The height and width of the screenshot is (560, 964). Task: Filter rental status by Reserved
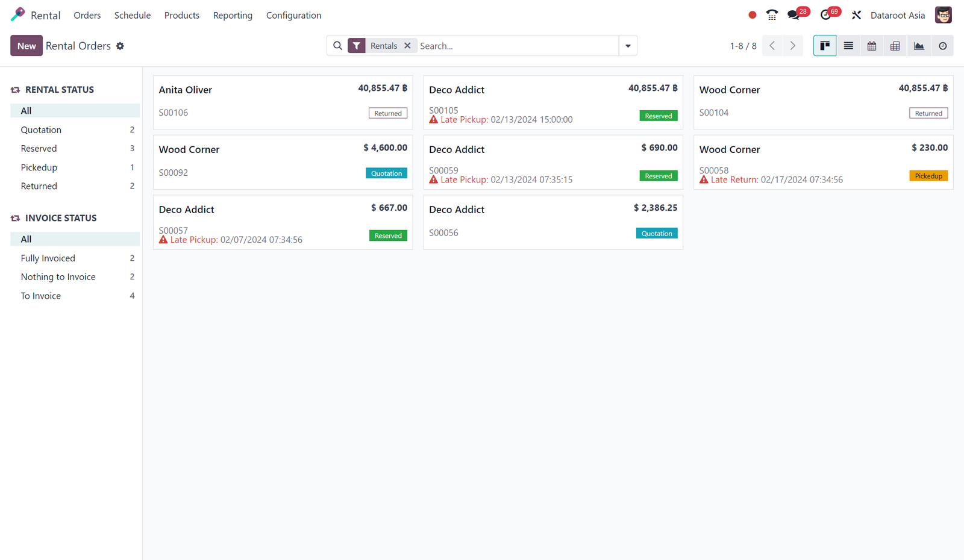tap(75, 148)
